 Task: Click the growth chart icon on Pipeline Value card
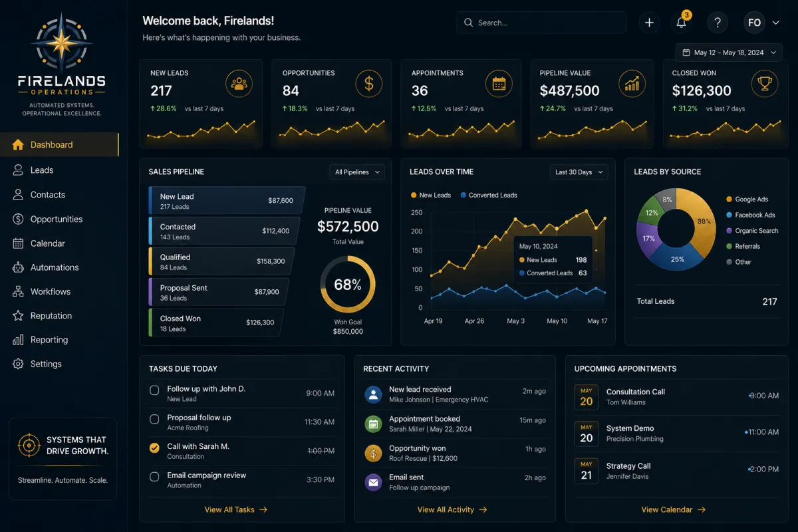click(632, 83)
